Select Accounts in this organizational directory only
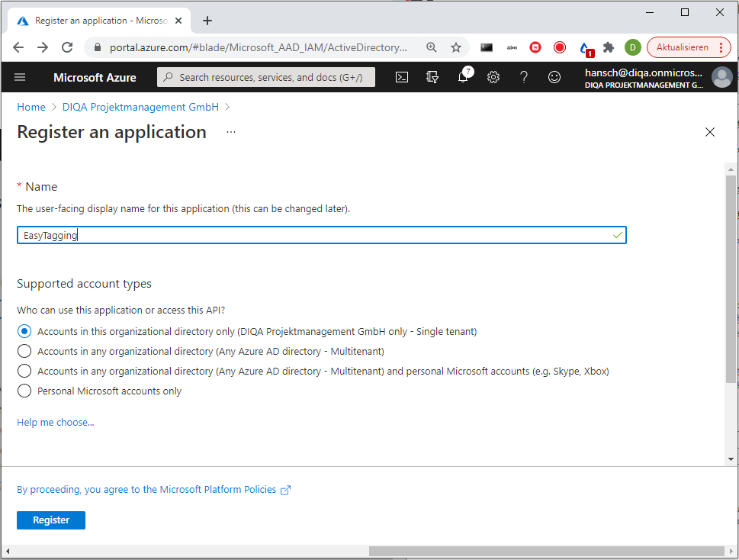 (24, 332)
